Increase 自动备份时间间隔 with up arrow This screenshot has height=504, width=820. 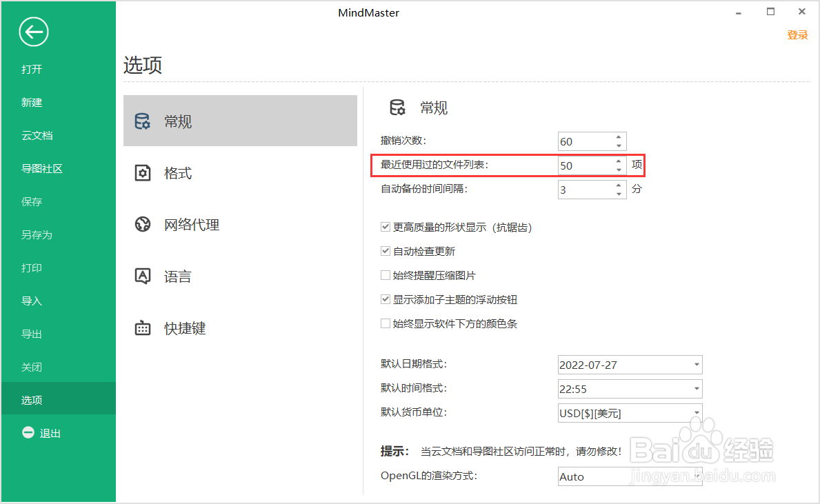(619, 185)
